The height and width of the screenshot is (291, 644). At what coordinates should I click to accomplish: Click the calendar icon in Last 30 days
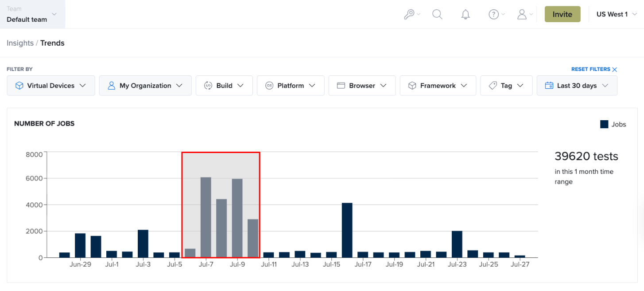549,86
